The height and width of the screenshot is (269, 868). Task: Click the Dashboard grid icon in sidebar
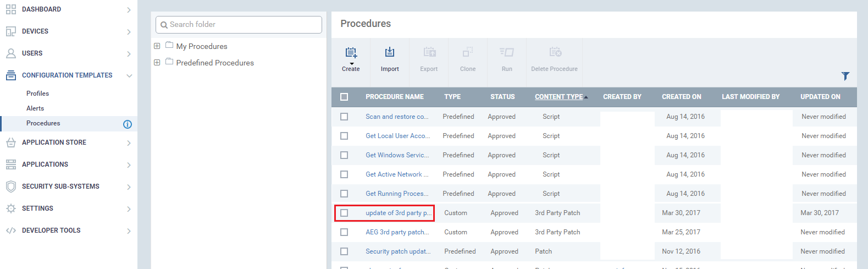(10, 9)
